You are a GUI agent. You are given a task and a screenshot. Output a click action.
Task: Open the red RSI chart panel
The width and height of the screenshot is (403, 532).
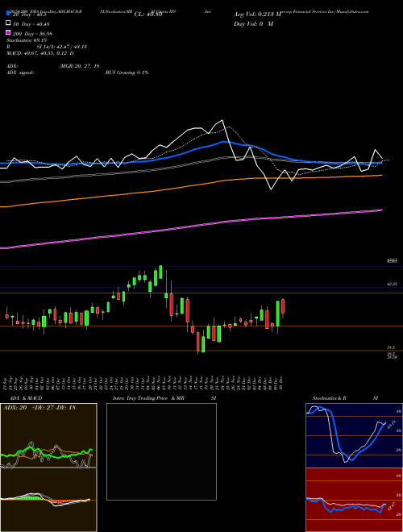(x=354, y=500)
